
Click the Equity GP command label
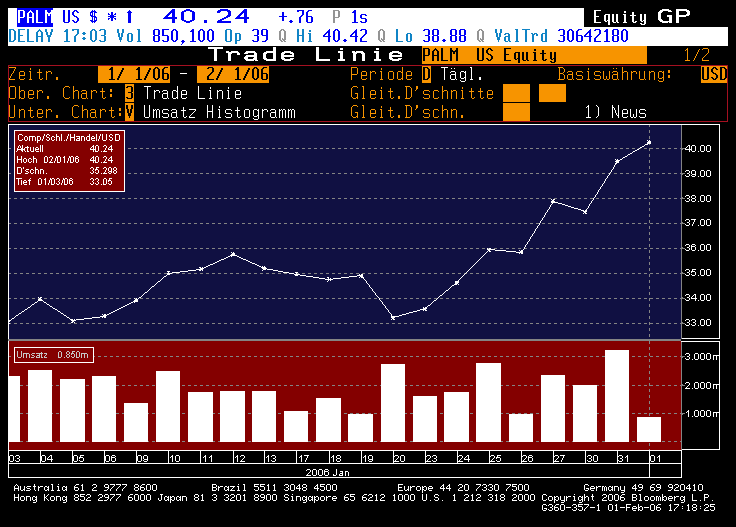641,17
